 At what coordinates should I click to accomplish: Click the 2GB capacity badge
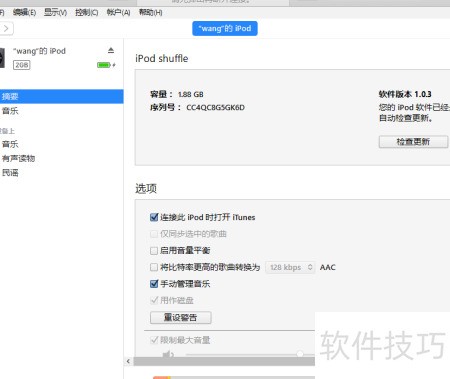coord(22,65)
